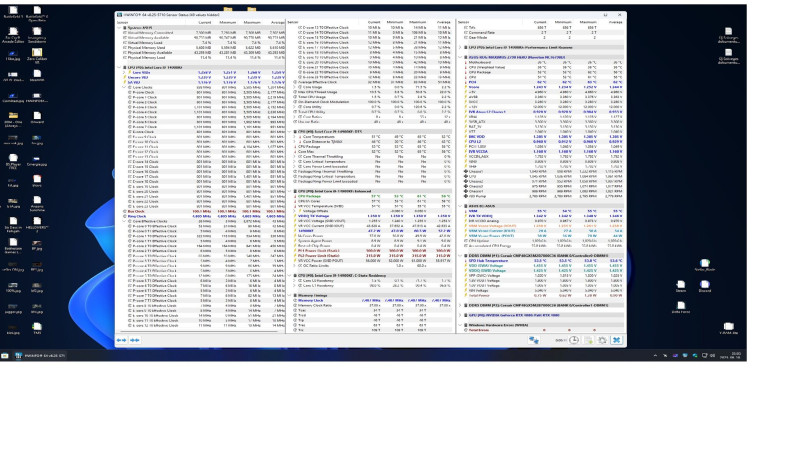Select the PL1 Power Limit (Static) row
Screen dimensions: 800x457
[x=371, y=250]
